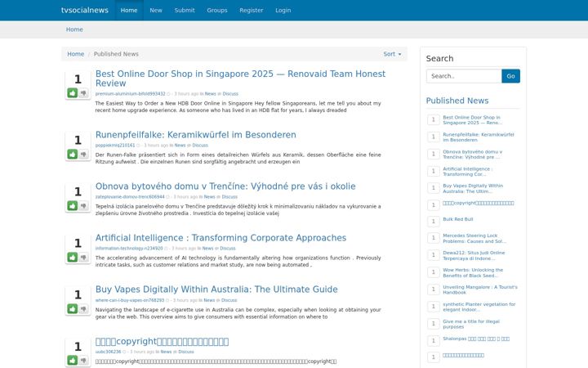Open sidebar link Give me a title for illegal purposes

point(471,324)
